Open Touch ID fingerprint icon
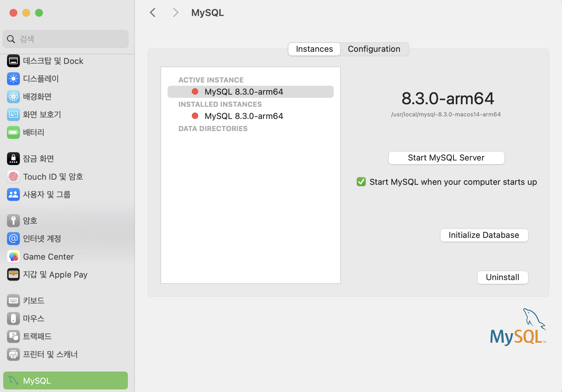 click(13, 176)
